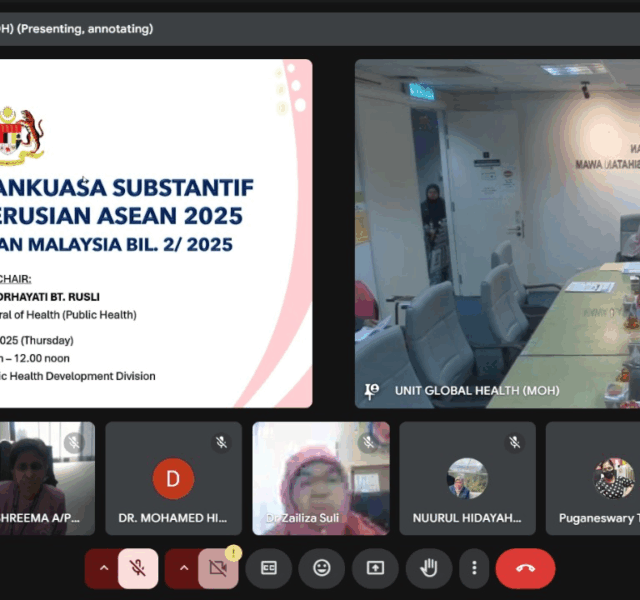Click muted mic icon on HREEMA tile
640x600 pixels.
(x=74, y=442)
